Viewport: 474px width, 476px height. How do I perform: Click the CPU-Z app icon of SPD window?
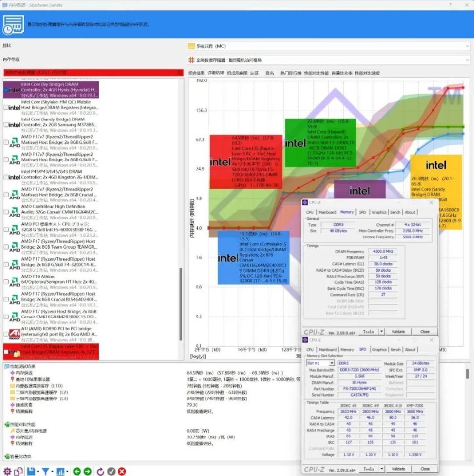click(305, 340)
